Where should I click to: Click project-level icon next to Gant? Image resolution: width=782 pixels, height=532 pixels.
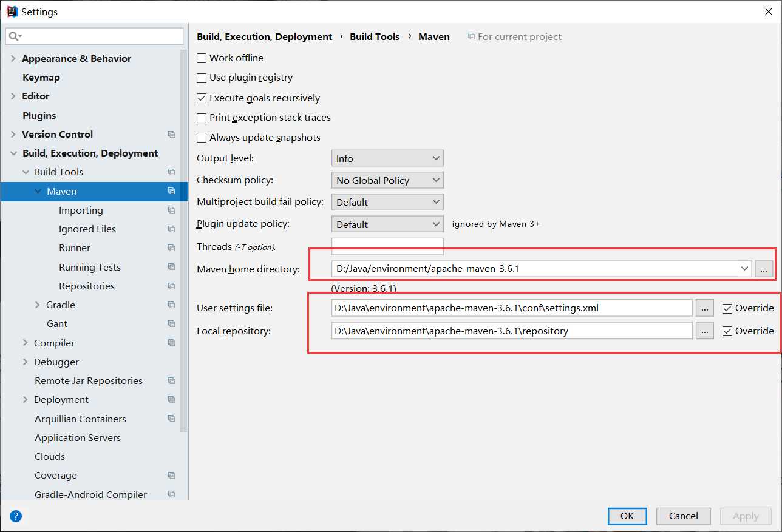coord(171,324)
